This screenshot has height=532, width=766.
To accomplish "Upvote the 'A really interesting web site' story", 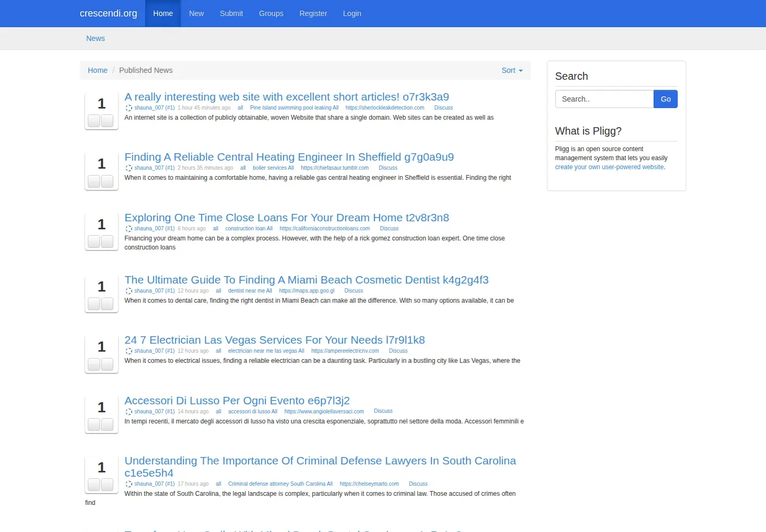I will pyautogui.click(x=94, y=121).
